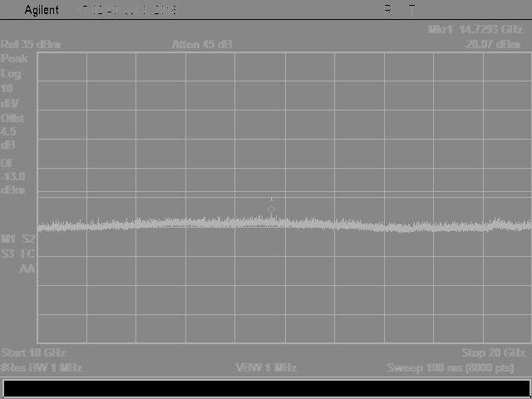Select the #Res BW 1 MHz readout

point(42,367)
